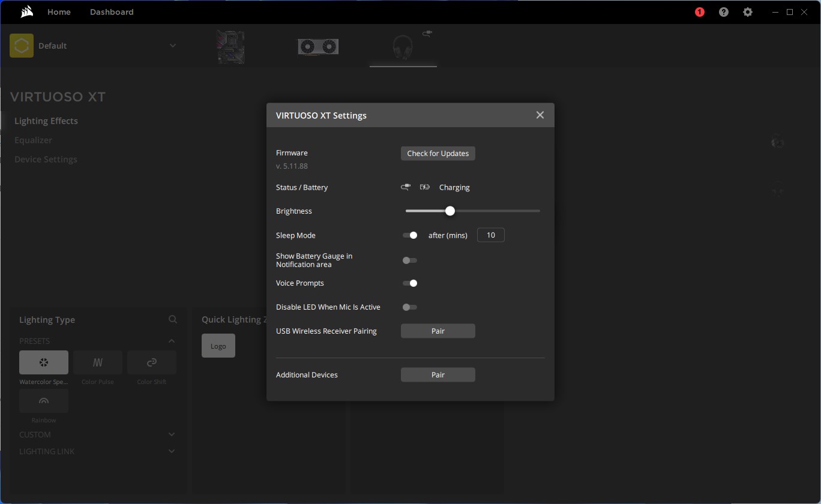Click the lower headset icon at right
This screenshot has width=821, height=504.
[777, 189]
